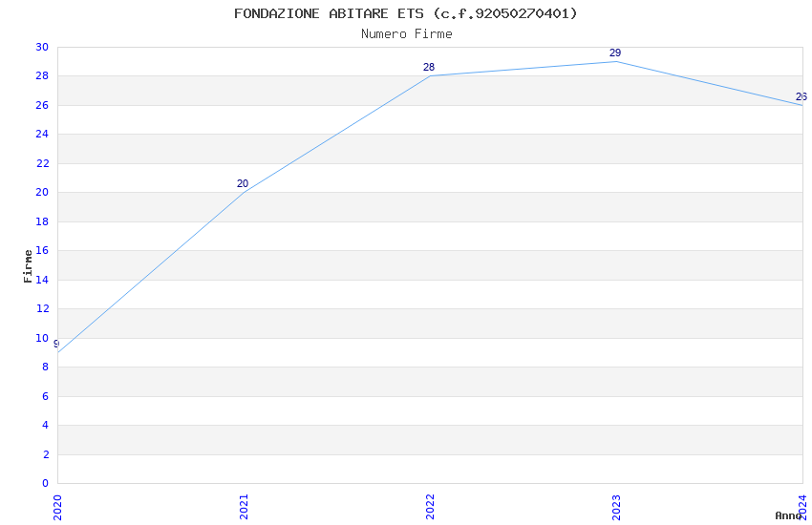Select the data label 20 for 2021
This screenshot has height=525, width=812.
pyautogui.click(x=243, y=183)
